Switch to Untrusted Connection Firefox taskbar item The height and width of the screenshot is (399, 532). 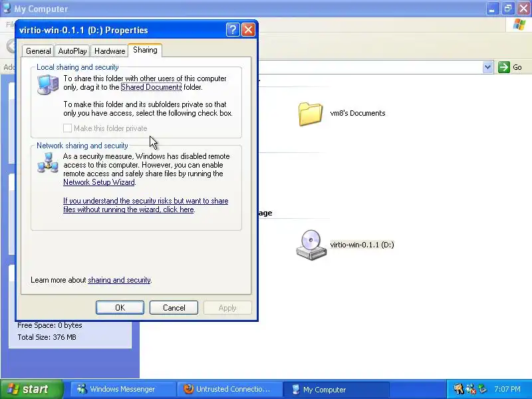229,389
